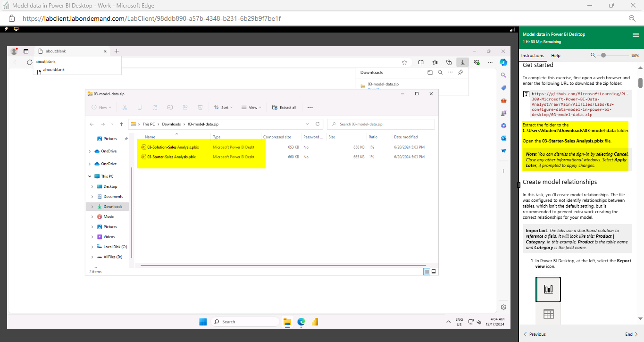
Task: Switch to Details view icon in status bar
Action: [427, 271]
